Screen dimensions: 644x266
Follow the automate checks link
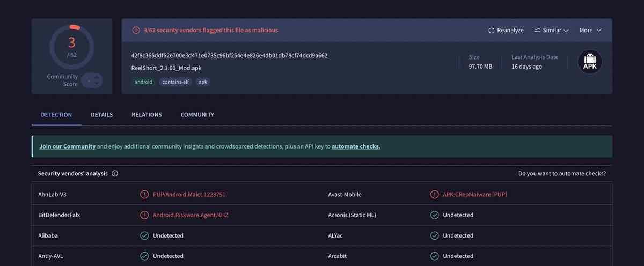356,146
